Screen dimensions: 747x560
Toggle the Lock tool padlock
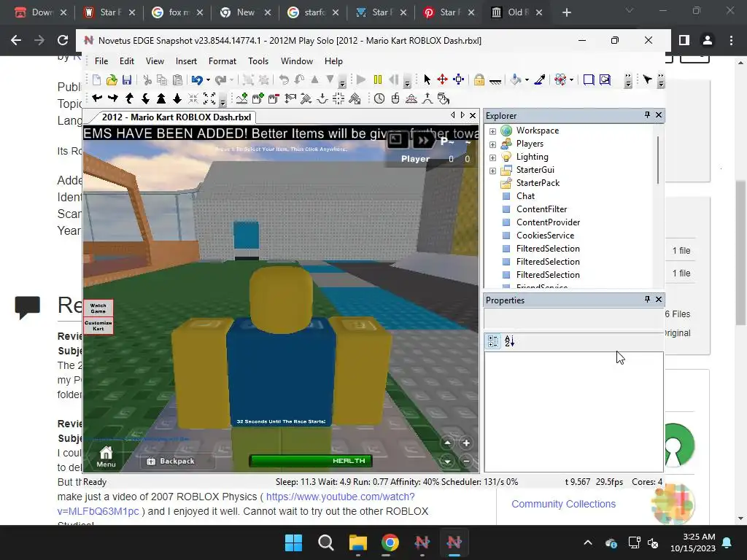(x=479, y=79)
